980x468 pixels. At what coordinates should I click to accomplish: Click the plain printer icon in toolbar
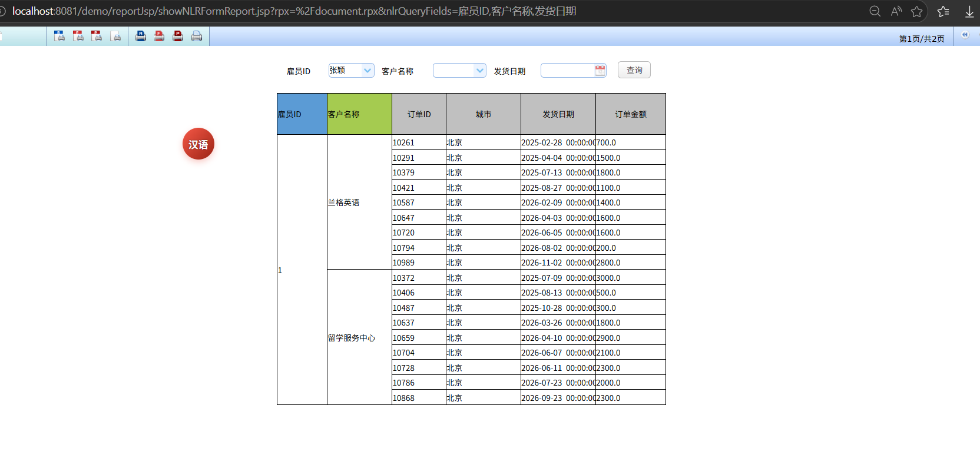(197, 36)
